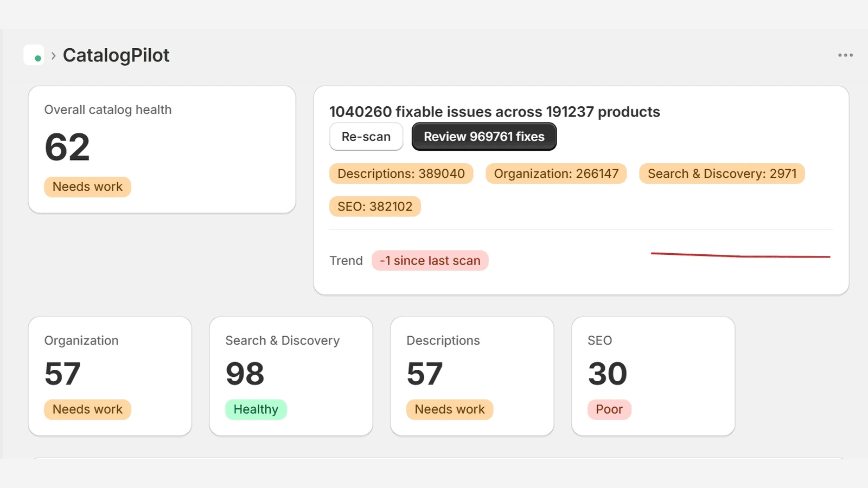The width and height of the screenshot is (868, 488).
Task: Click the breadcrumb chevron before CatalogPilot
Action: [x=53, y=55]
